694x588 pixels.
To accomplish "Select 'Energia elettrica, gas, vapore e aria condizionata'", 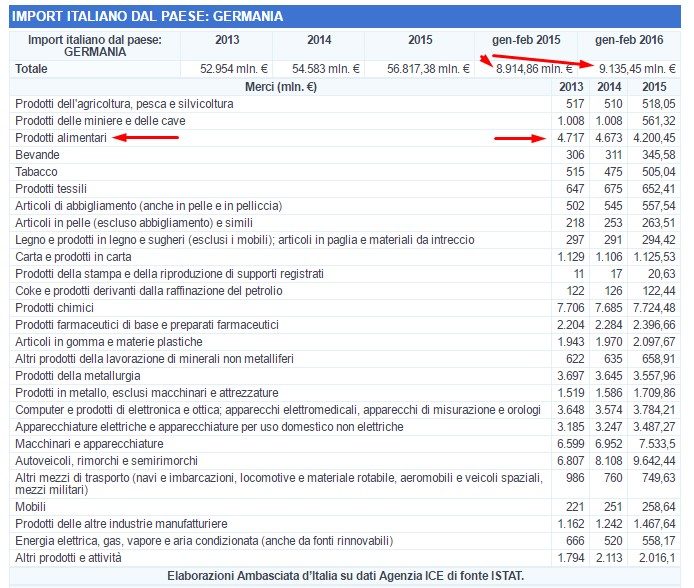I will coord(204,541).
